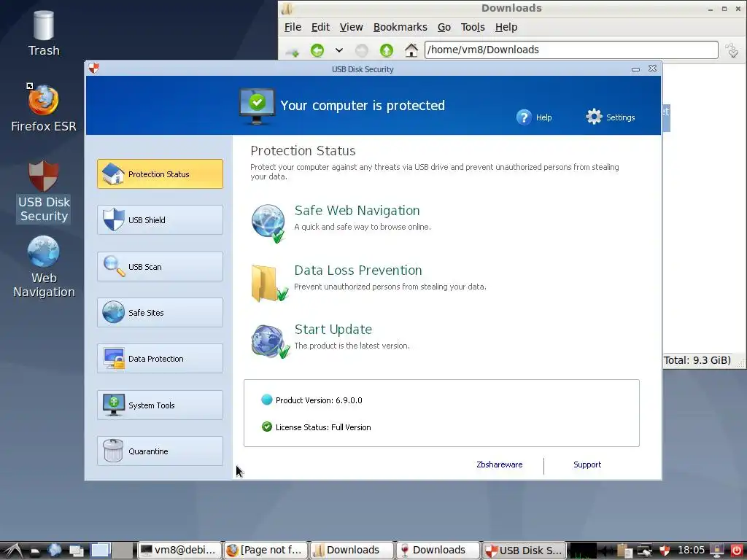This screenshot has height=560, width=747.
Task: Click the green Back arrow in Downloads toolbar
Action: 317,50
